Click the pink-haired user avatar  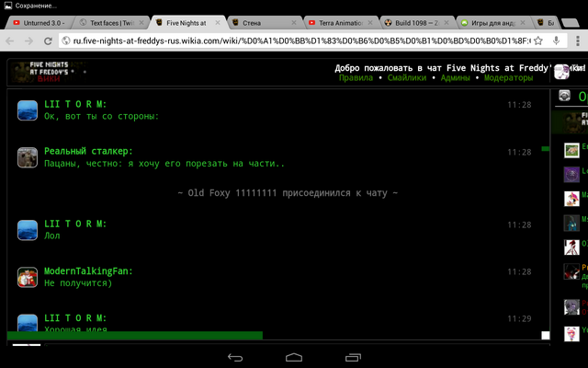point(571,199)
